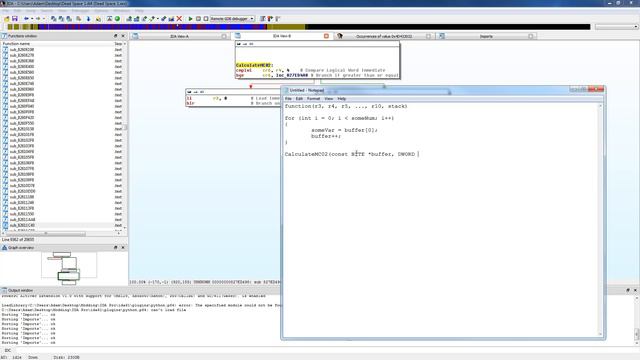Click the olive section of navigation band
The width and height of the screenshot is (640, 360).
pyautogui.click(x=286, y=27)
